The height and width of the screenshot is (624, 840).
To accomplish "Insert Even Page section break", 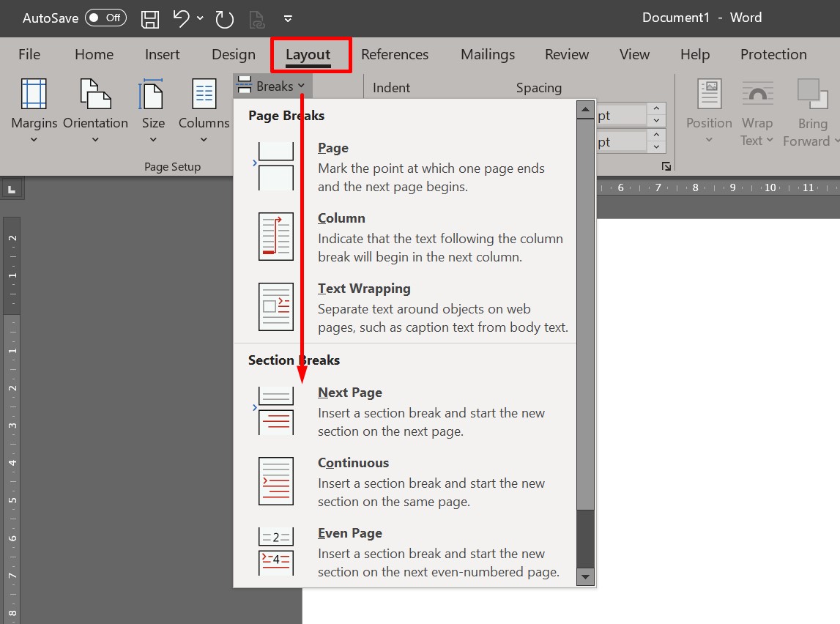I will [405, 551].
